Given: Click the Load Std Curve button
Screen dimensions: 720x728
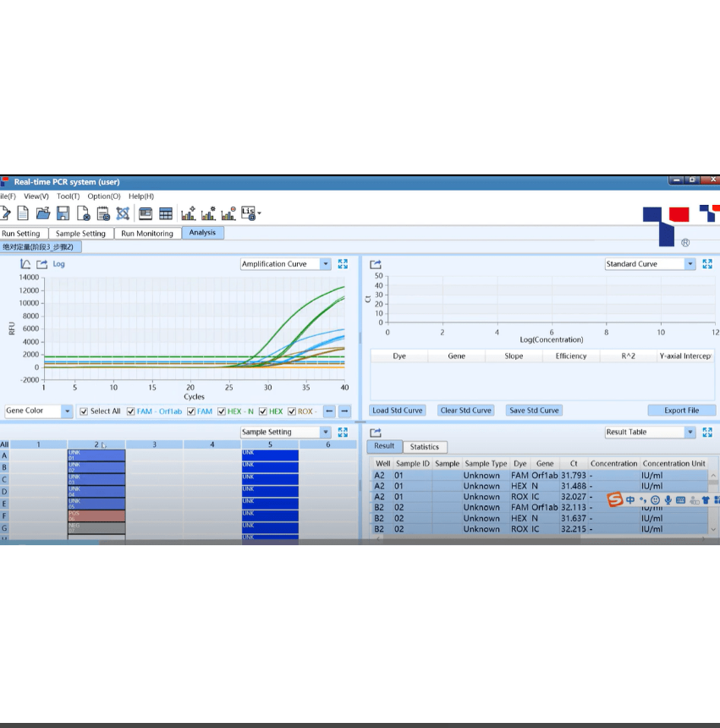Looking at the screenshot, I should pos(398,411).
